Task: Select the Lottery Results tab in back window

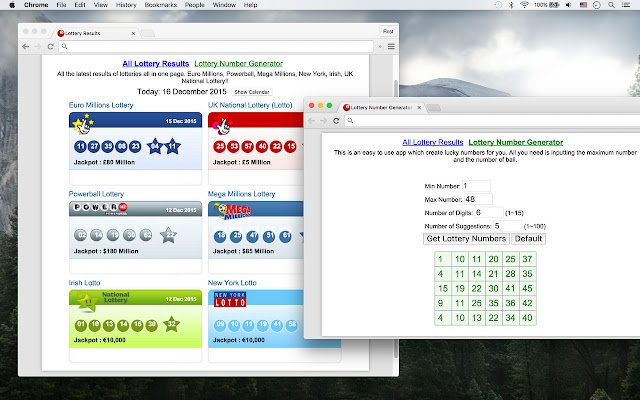Action: (x=96, y=33)
